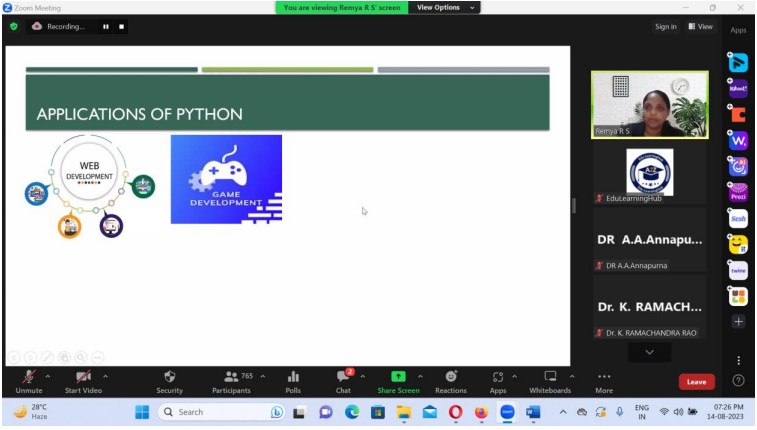Stop the recording with the stop button
Viewport: 757px width, 430px height.
click(x=122, y=27)
